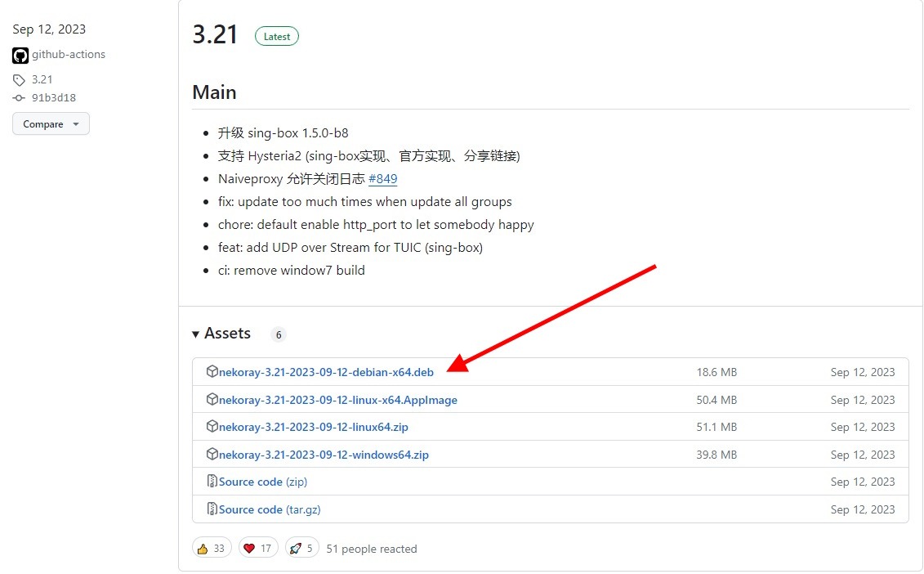Image resolution: width=924 pixels, height=574 pixels.
Task: Click the 51 people reacted text
Action: tap(372, 549)
